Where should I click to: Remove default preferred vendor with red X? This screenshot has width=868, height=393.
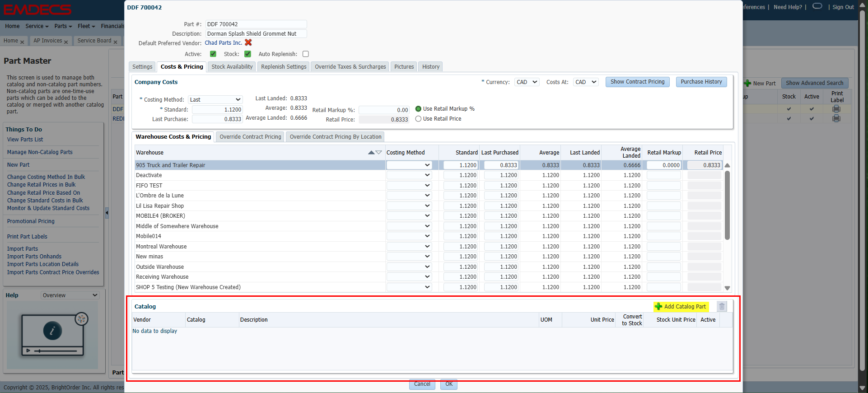[248, 42]
